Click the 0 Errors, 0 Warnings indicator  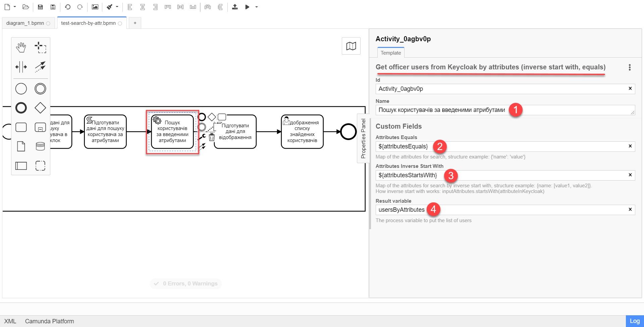click(186, 283)
